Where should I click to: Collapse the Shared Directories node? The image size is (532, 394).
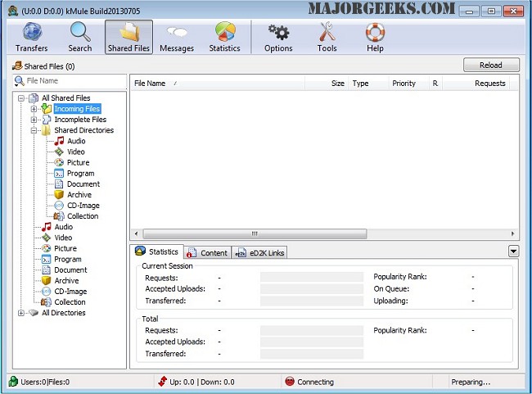34,130
